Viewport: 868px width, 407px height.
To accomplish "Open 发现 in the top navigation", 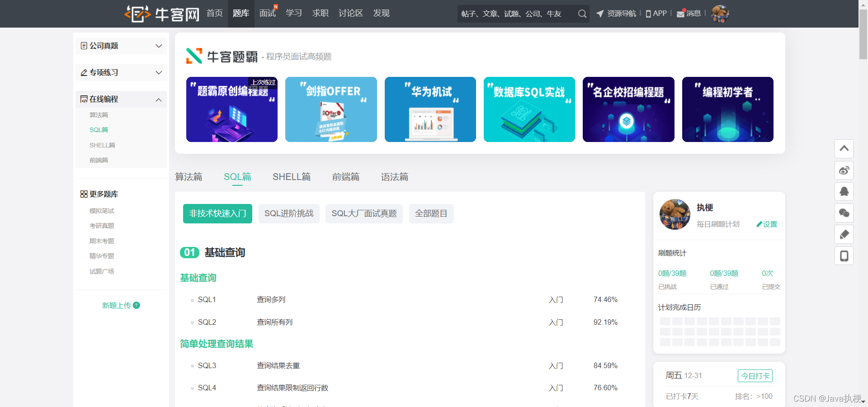I will coord(381,13).
